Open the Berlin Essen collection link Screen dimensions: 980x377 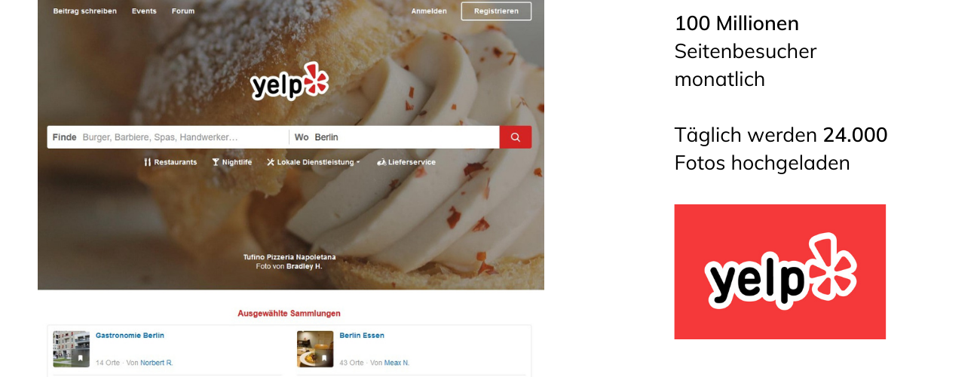tap(362, 336)
